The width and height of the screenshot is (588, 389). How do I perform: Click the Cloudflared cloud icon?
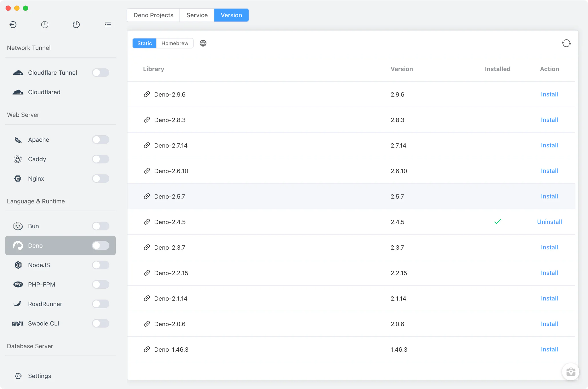(18, 92)
